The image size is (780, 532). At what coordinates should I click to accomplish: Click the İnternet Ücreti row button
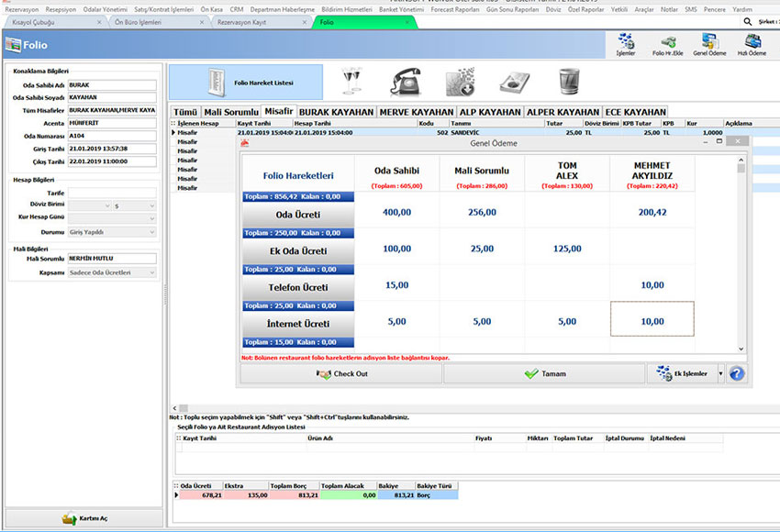(x=298, y=324)
